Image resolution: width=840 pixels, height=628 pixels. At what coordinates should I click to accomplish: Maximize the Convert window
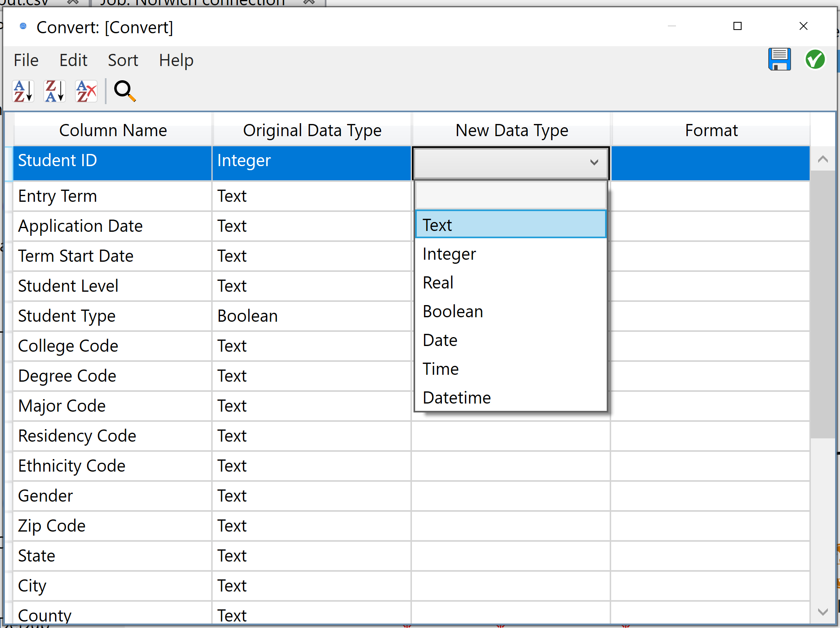pos(738,26)
